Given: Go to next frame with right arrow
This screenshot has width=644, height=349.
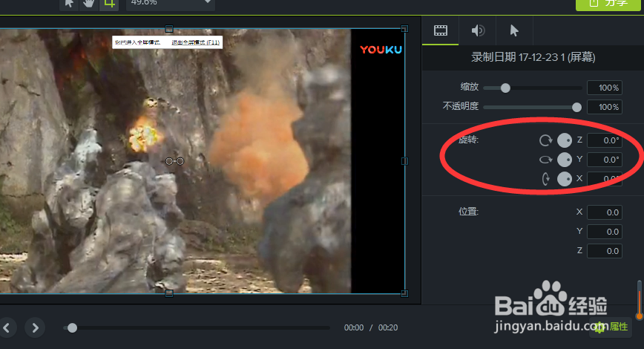Looking at the screenshot, I should [x=35, y=327].
